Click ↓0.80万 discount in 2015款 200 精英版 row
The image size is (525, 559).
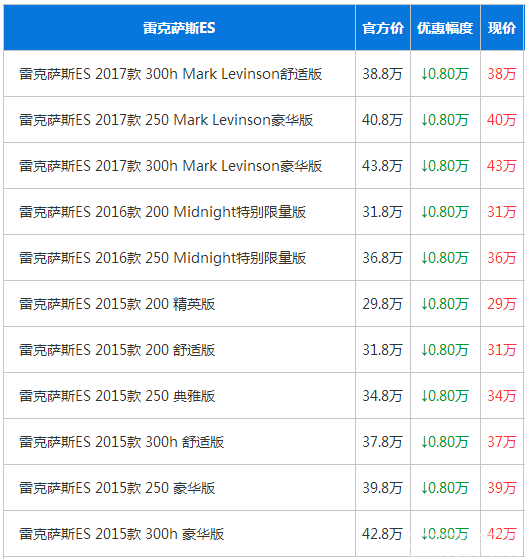[445, 304]
